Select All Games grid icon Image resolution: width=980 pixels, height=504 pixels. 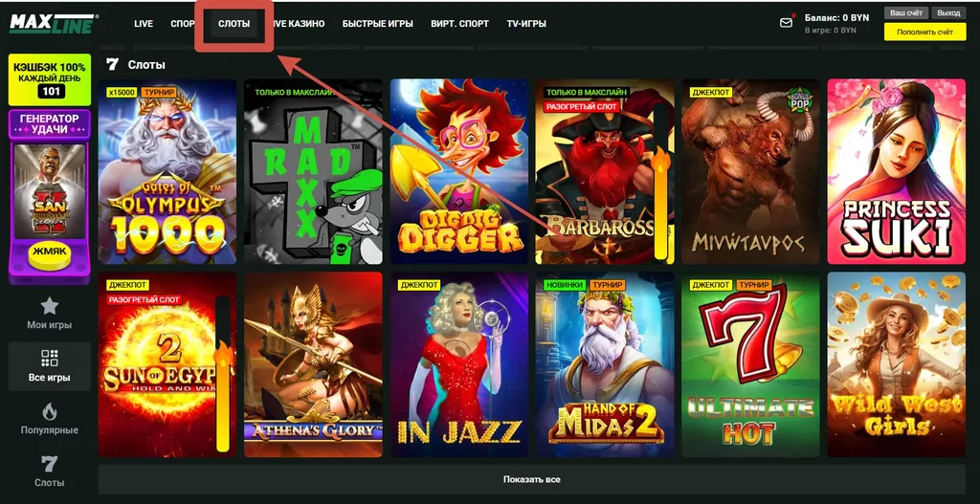click(49, 366)
